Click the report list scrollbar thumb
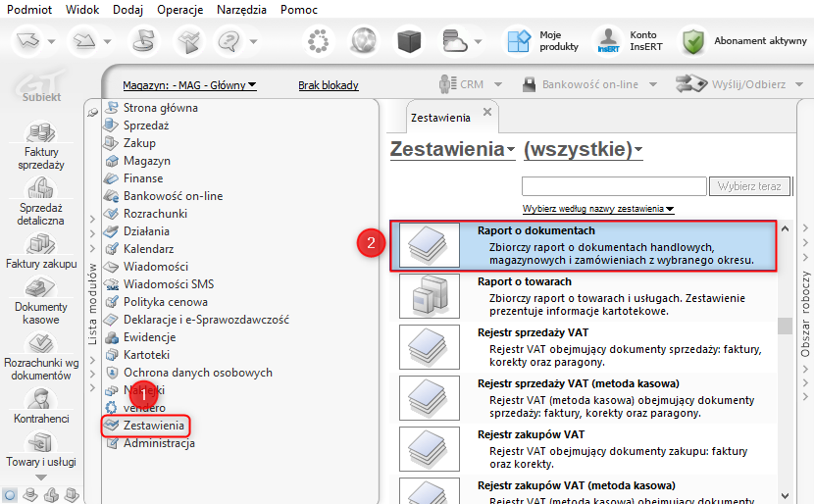 coord(785,326)
